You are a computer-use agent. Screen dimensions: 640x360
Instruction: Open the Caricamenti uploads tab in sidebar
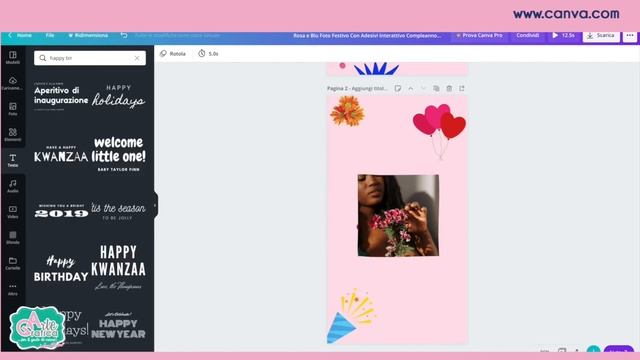click(x=13, y=83)
